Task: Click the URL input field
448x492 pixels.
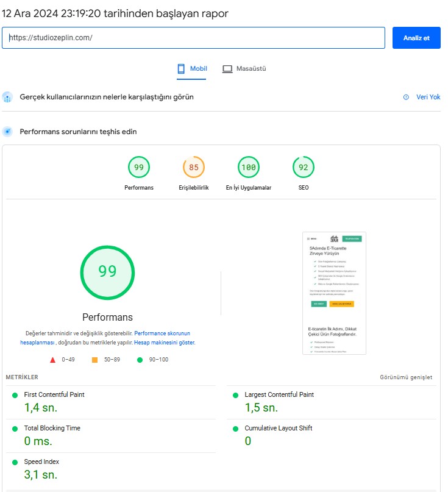Action: click(x=193, y=38)
